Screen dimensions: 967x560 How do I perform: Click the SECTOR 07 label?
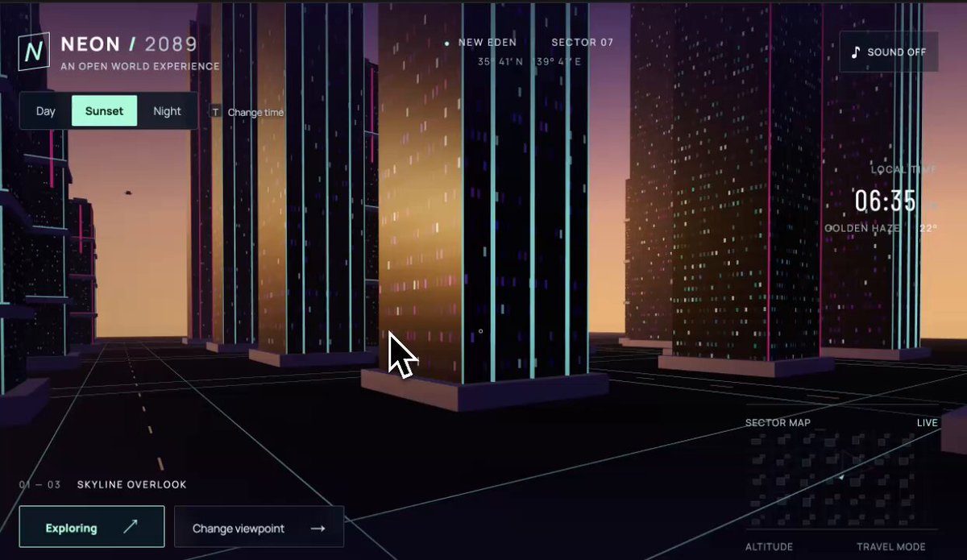pos(583,42)
